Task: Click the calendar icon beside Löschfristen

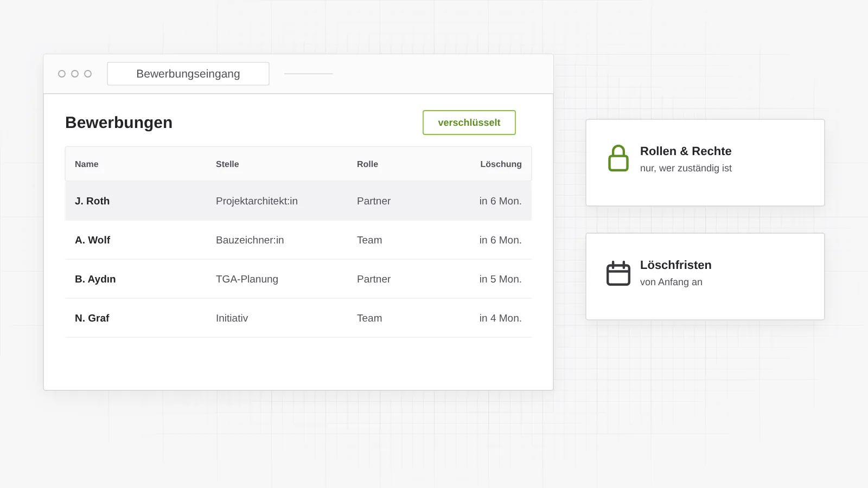Action: pyautogui.click(x=618, y=273)
